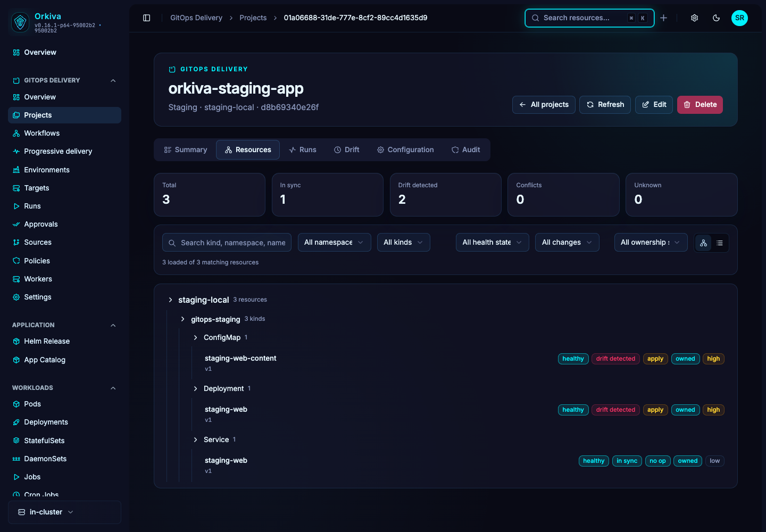Open DaemonSets in the sidebar
The width and height of the screenshot is (766, 532).
(x=64, y=459)
